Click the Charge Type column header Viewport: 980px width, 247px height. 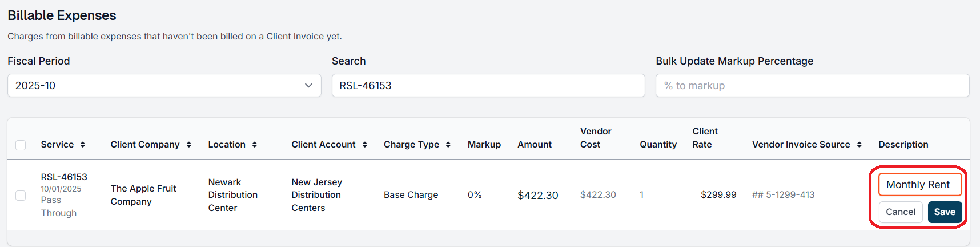[x=411, y=145]
